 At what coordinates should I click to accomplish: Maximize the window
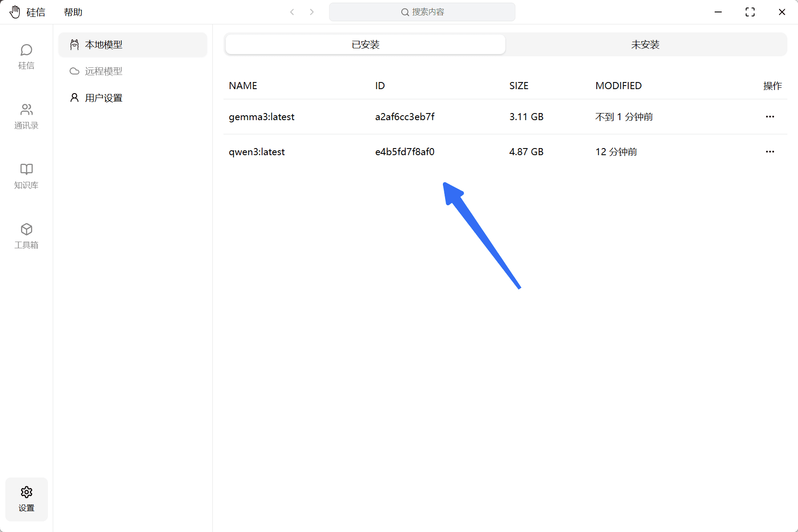tap(750, 12)
